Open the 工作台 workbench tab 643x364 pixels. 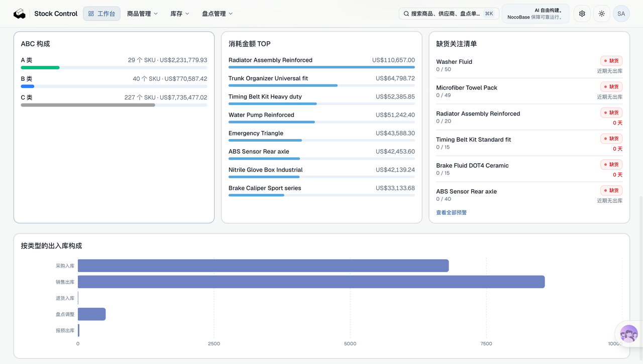click(x=101, y=14)
